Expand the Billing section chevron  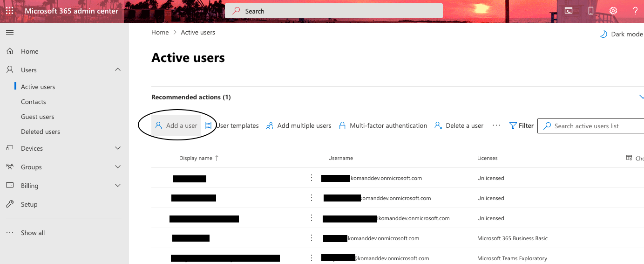(x=118, y=186)
